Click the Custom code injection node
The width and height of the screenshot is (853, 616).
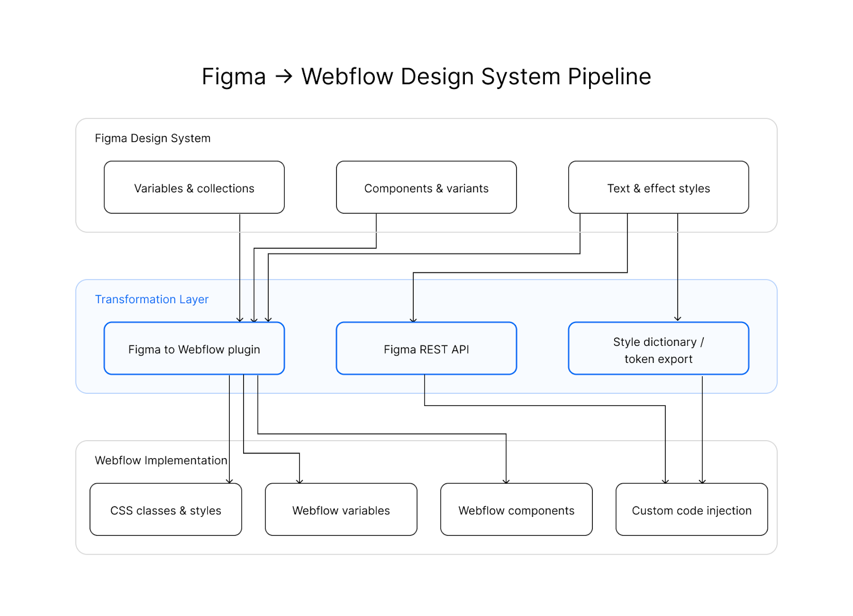tap(692, 509)
